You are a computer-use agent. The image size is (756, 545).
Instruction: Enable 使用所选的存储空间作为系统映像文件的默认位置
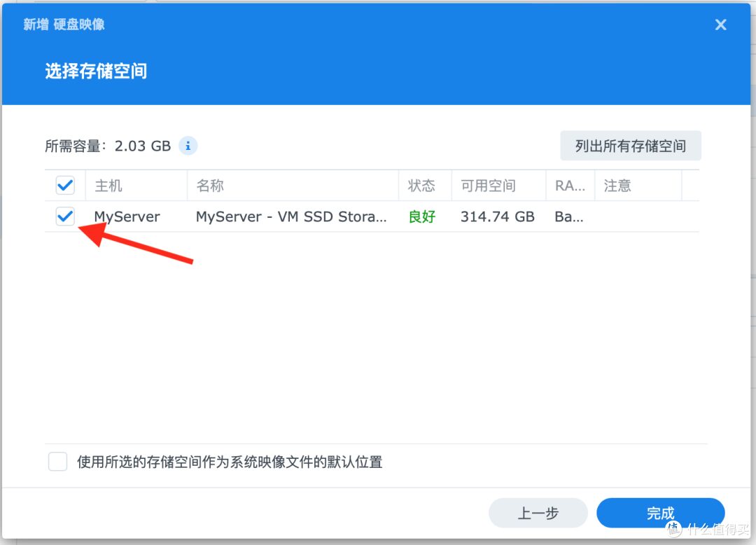pyautogui.click(x=57, y=462)
